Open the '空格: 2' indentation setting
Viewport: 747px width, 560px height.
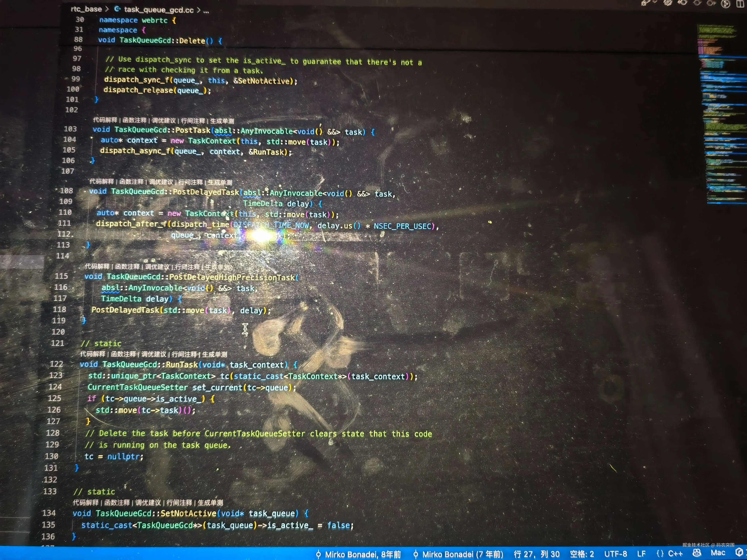(582, 554)
